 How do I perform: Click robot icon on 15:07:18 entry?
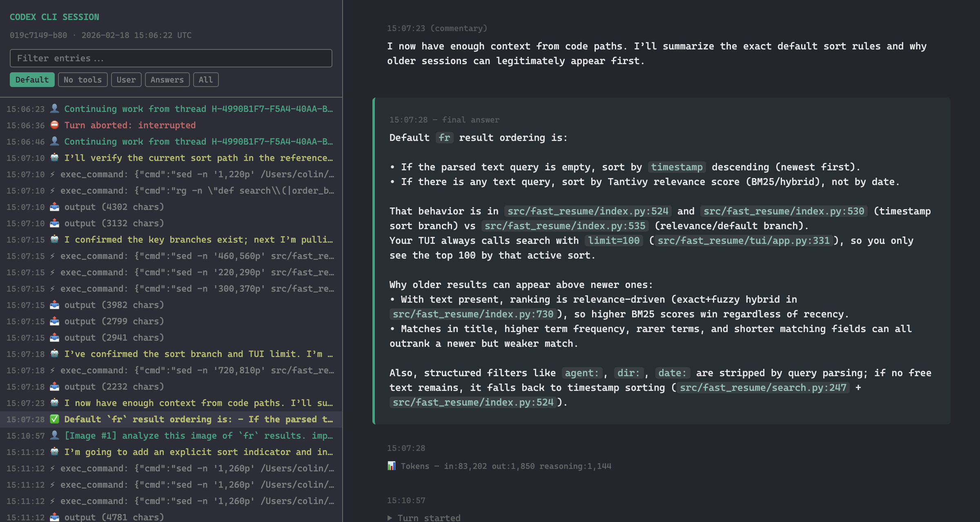(x=54, y=354)
